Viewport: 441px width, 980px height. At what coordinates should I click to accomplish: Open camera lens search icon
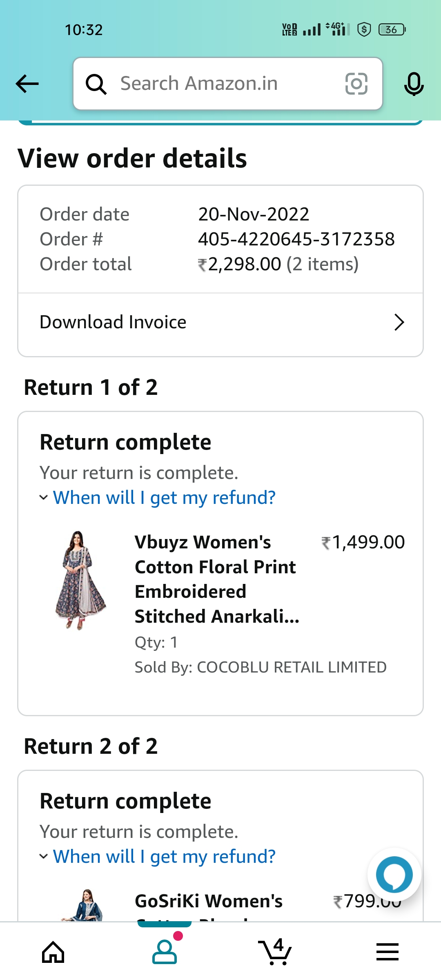tap(356, 84)
